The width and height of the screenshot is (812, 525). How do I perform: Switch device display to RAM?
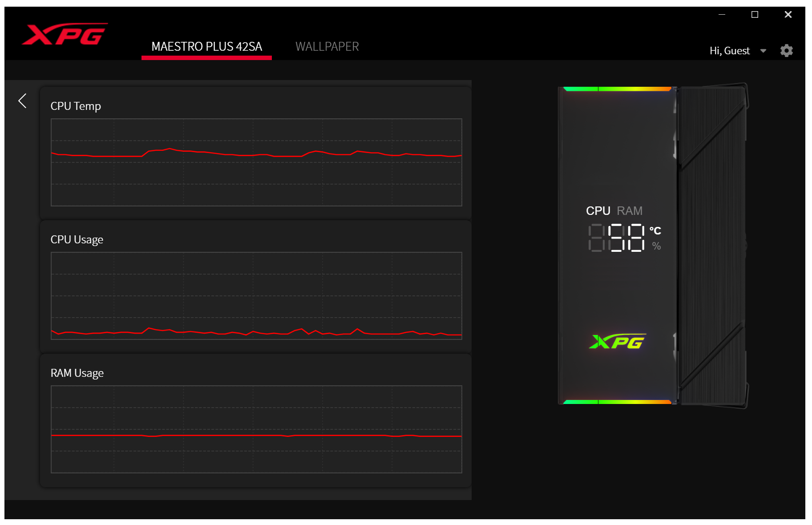[630, 211]
